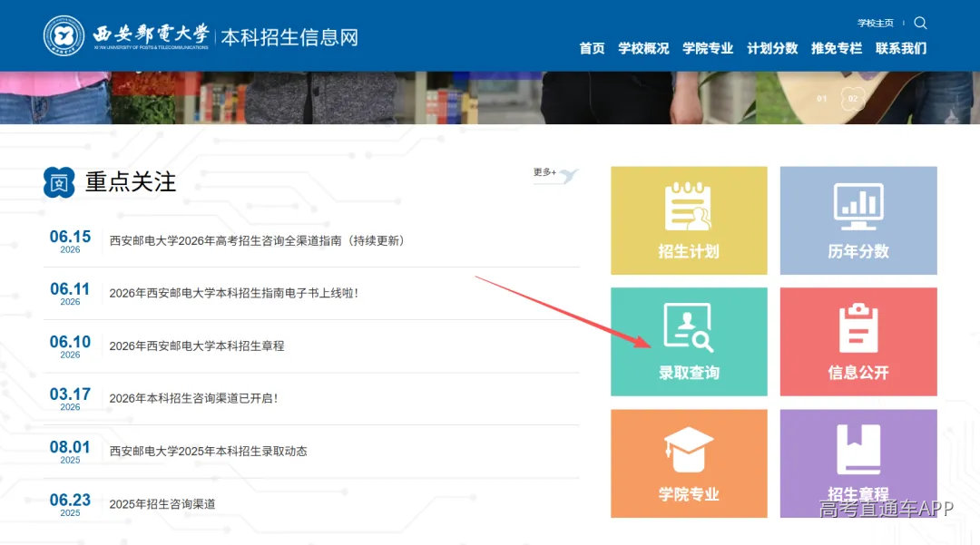Click the 重点关注 heading text

131,182
